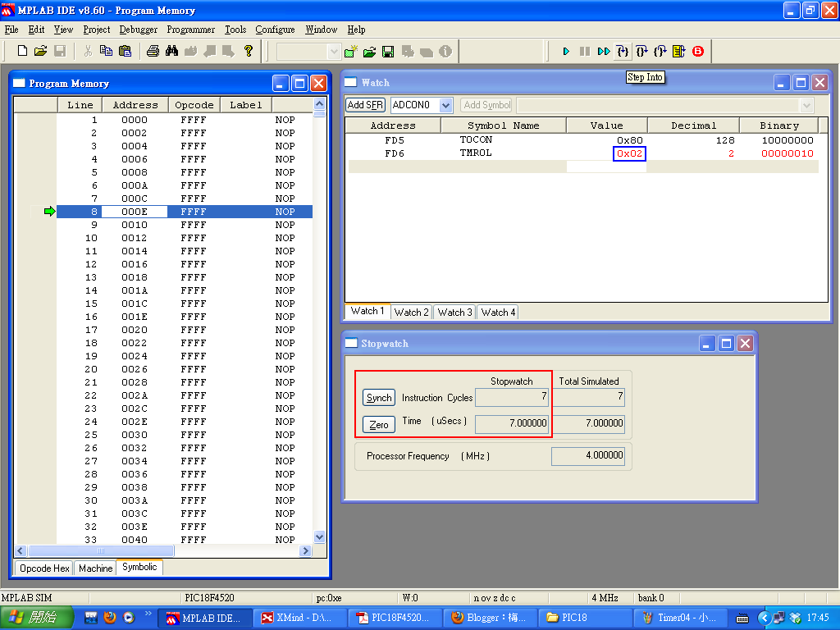This screenshot has width=840, height=630.
Task: Click the Open Project green folder icon
Action: tap(369, 52)
